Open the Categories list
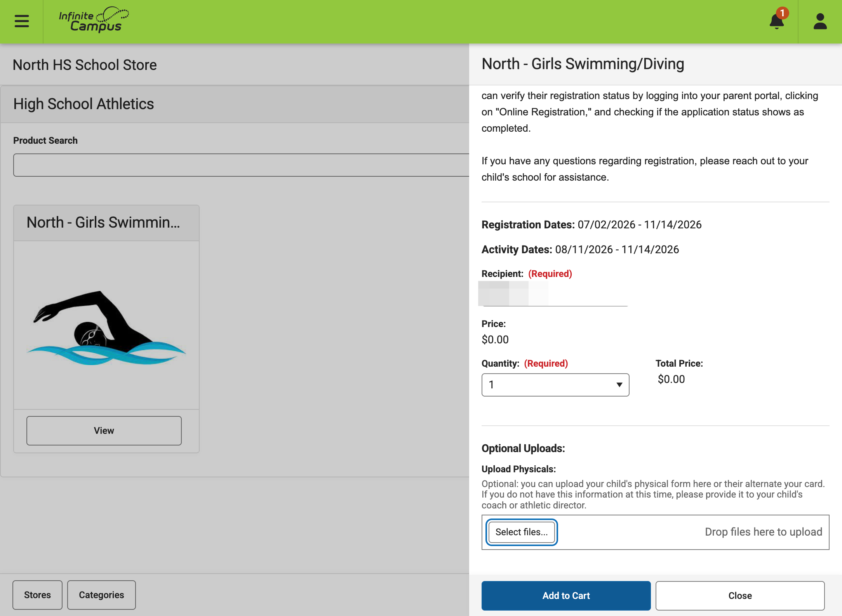Screen dimensions: 842x616 101,595
